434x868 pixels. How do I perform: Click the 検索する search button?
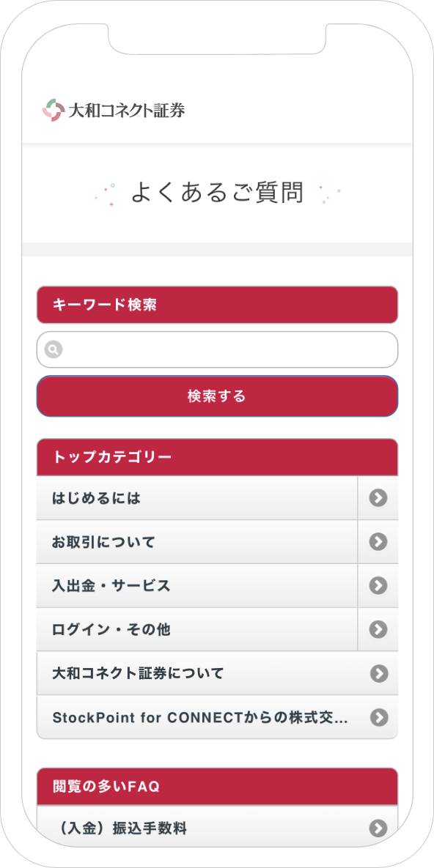coord(217,396)
